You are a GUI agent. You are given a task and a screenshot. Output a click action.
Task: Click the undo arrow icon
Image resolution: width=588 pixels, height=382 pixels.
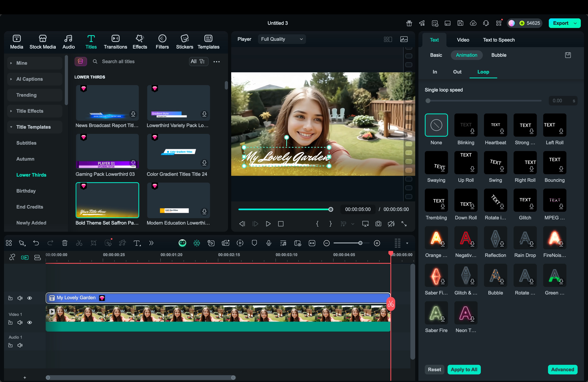coord(36,243)
